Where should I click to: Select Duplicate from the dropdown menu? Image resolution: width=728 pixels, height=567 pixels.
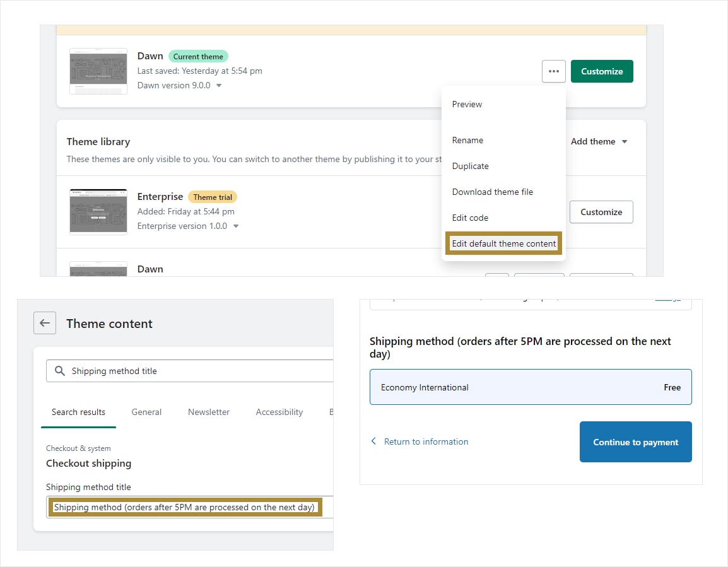pyautogui.click(x=470, y=166)
